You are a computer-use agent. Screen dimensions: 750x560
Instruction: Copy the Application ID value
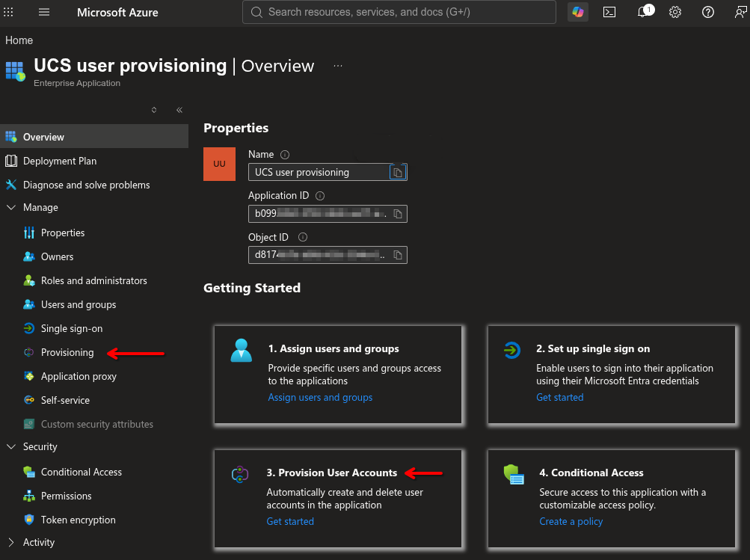point(398,214)
